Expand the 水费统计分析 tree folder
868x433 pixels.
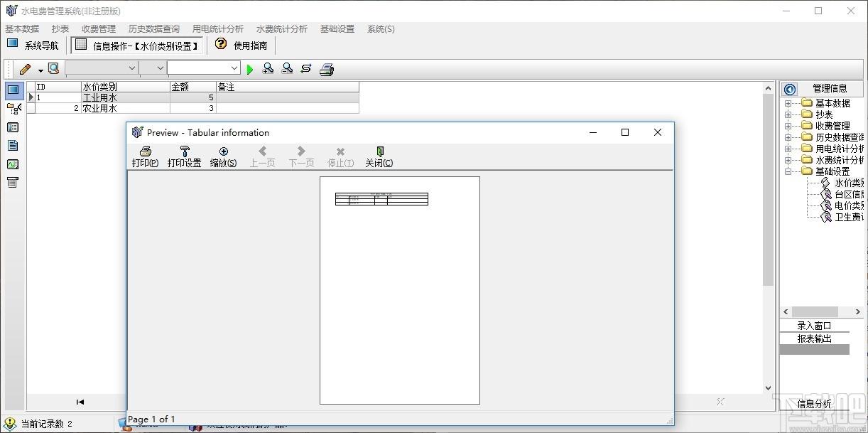pos(788,161)
